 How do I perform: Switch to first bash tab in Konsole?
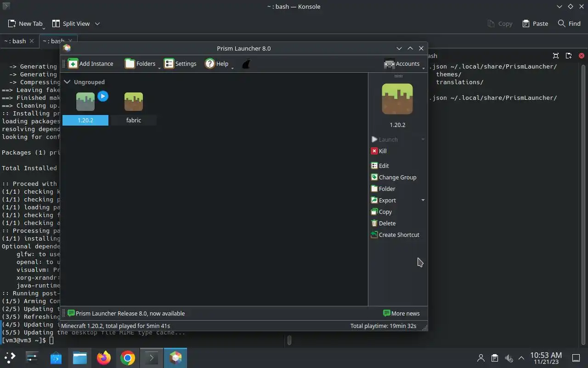(x=19, y=41)
